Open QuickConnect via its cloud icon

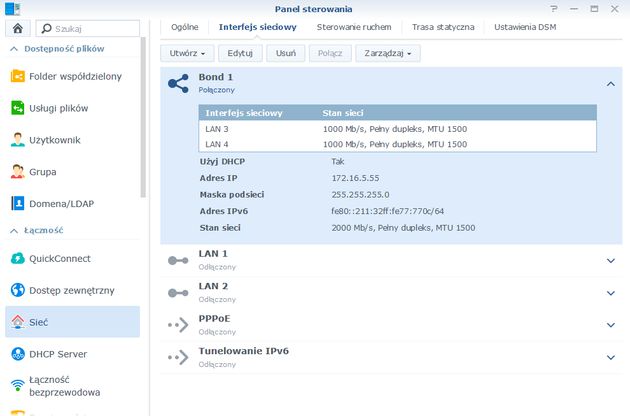pyautogui.click(x=18, y=258)
